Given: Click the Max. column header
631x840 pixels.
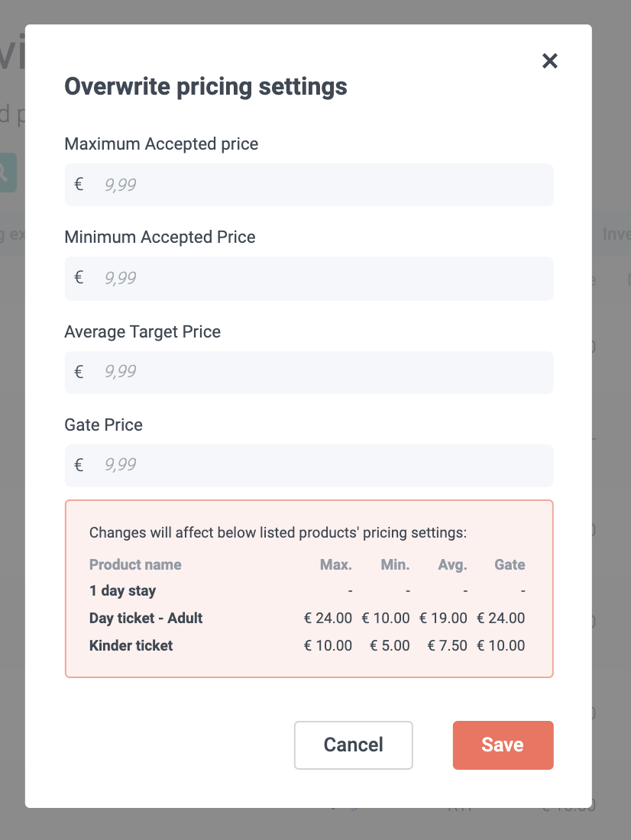Looking at the screenshot, I should [335, 565].
